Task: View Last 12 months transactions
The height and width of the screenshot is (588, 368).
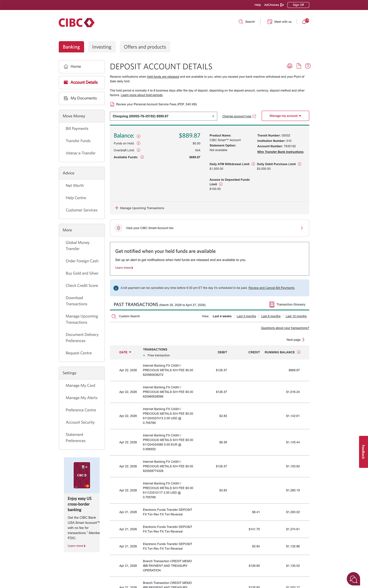Action: point(296,316)
